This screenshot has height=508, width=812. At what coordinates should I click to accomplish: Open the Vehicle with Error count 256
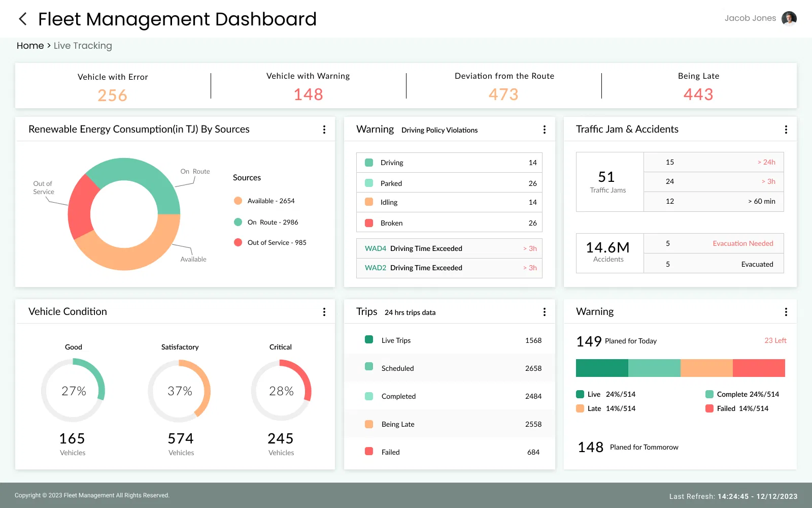(x=112, y=95)
